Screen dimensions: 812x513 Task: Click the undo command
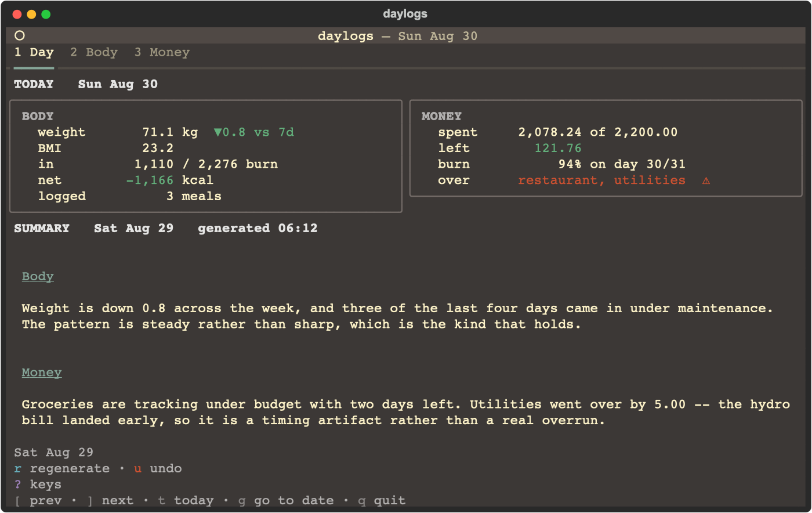click(158, 468)
